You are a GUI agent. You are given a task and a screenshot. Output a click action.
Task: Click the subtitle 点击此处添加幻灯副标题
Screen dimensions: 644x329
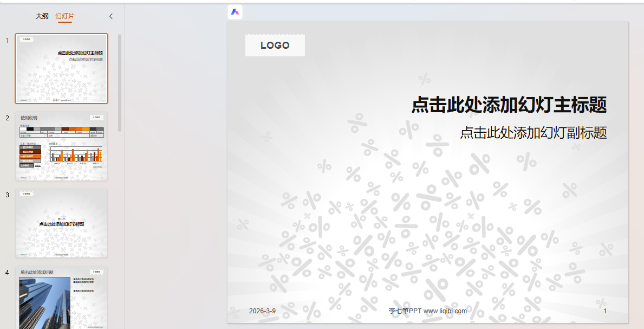click(x=533, y=132)
